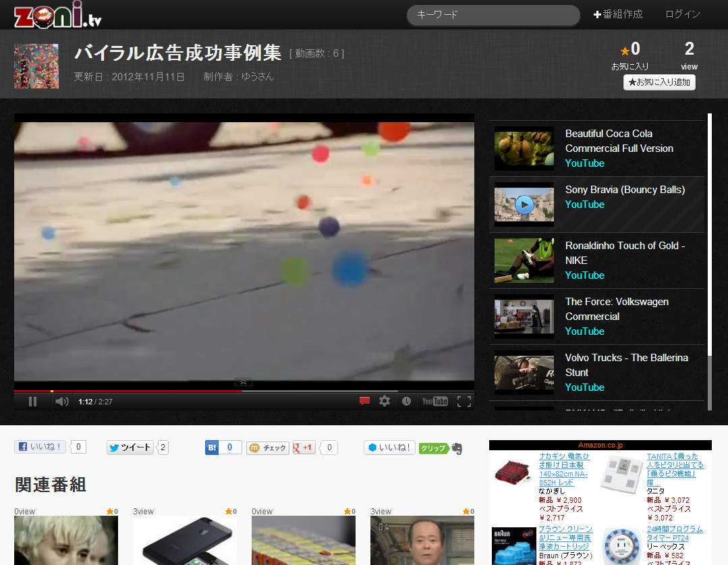Screen dimensions: 728x565
Task: Click the blue hexagon いいね! button
Action: point(389,448)
